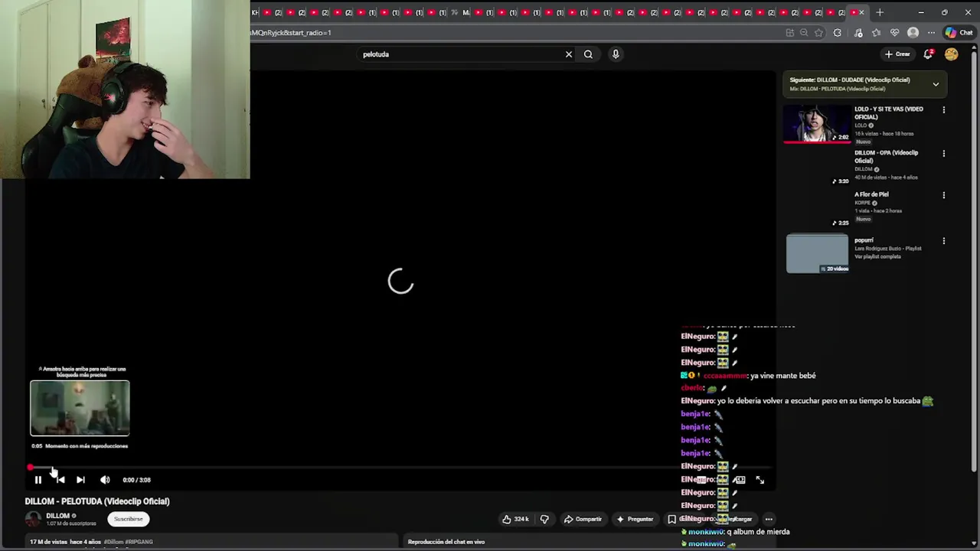Click 'Reproducción del chat en vivo' heading
The width and height of the screenshot is (980, 551).
446,542
